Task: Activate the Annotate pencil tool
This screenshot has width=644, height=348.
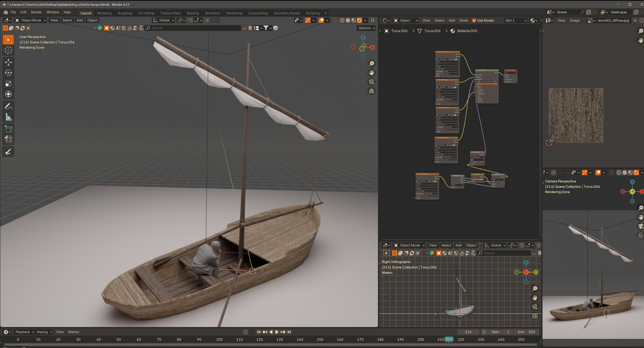Action: click(8, 106)
